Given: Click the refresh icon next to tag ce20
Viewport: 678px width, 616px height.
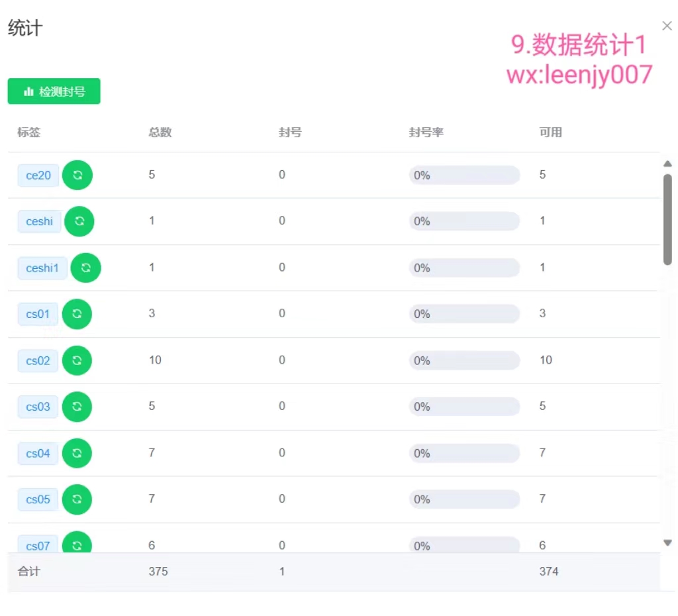Looking at the screenshot, I should [77, 175].
